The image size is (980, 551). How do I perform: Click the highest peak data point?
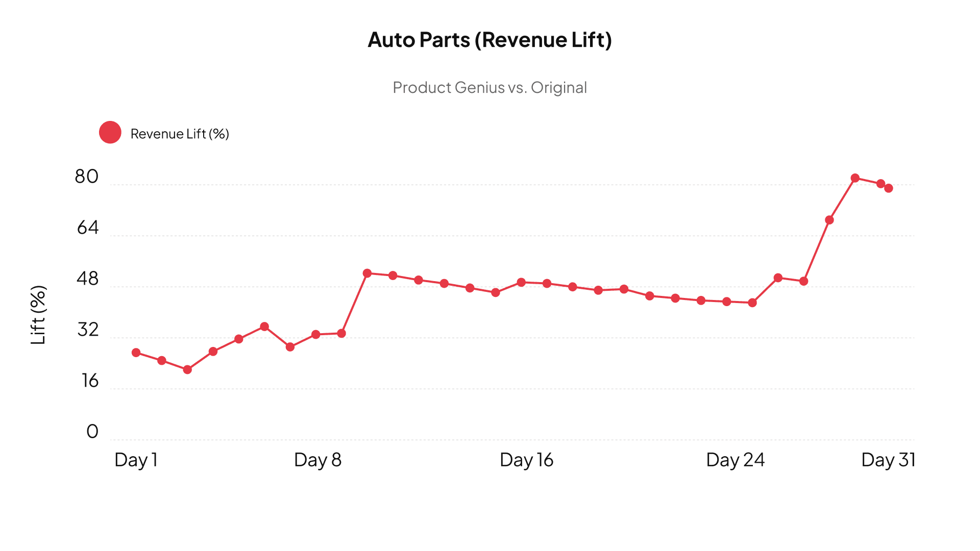point(855,178)
